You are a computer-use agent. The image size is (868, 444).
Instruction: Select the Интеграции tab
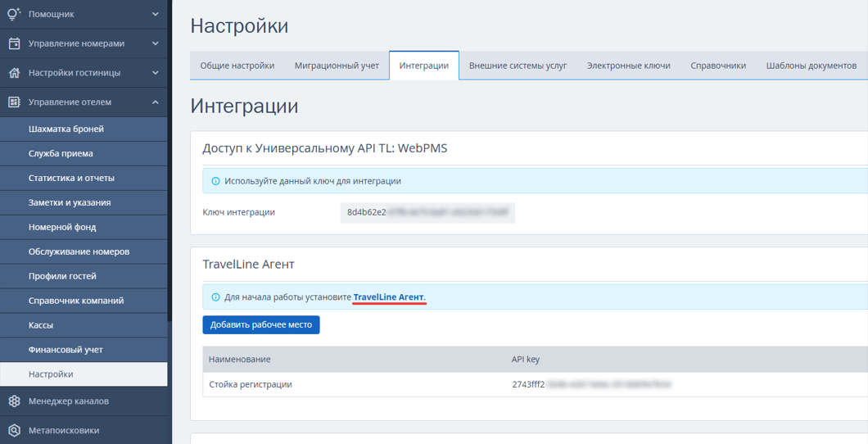424,66
